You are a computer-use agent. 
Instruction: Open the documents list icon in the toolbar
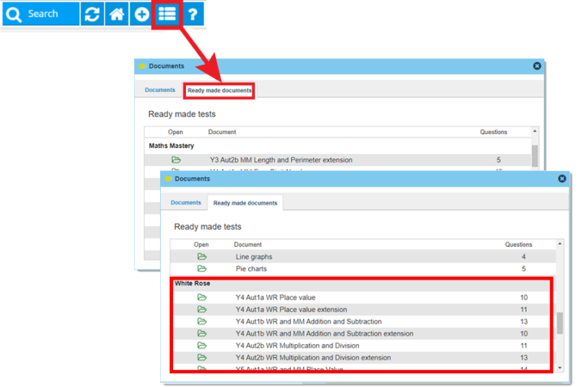(x=167, y=15)
